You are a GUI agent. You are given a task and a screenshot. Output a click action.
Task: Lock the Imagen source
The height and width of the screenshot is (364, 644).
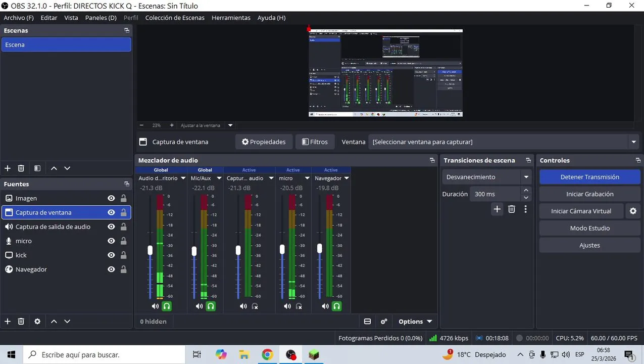[123, 198]
